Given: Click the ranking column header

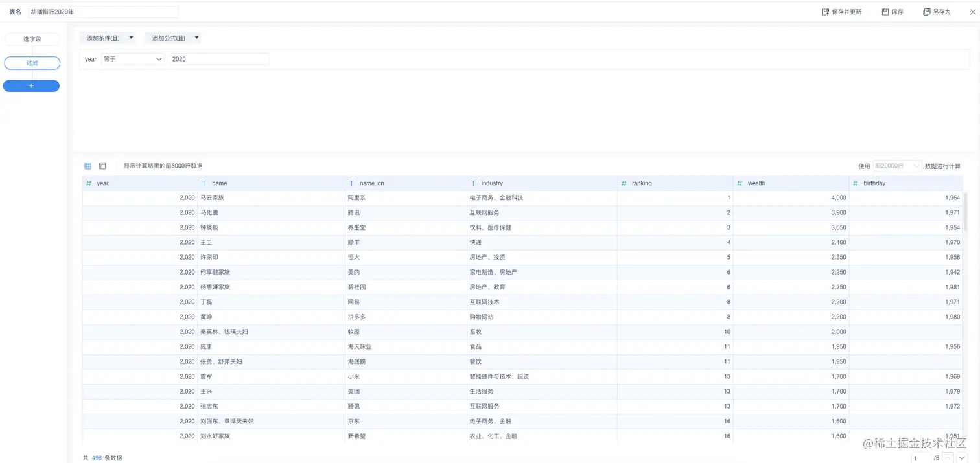Looking at the screenshot, I should 675,183.
